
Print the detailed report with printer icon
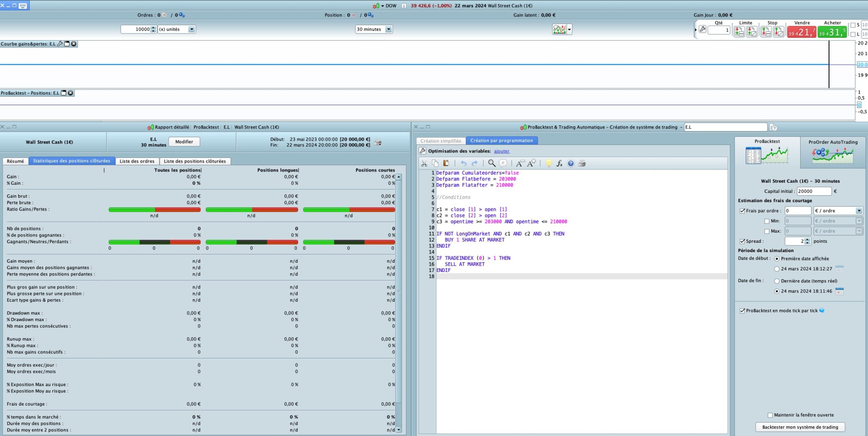[x=378, y=142]
